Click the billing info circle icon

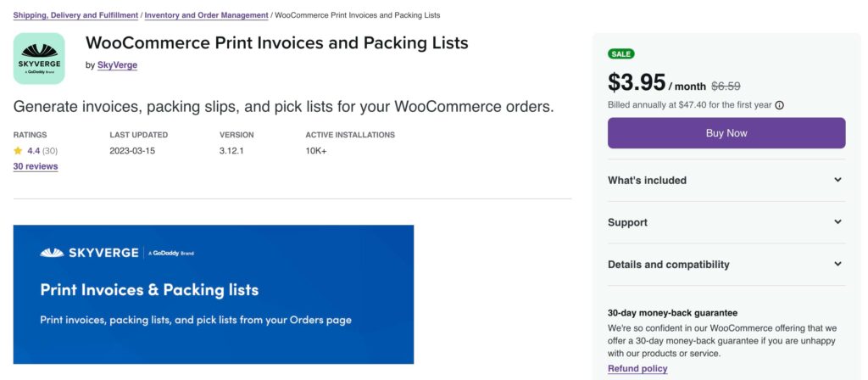coord(780,105)
